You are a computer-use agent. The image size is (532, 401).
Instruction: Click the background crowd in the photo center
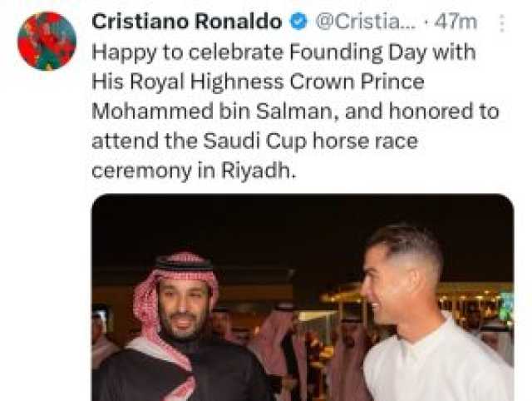[298, 336]
